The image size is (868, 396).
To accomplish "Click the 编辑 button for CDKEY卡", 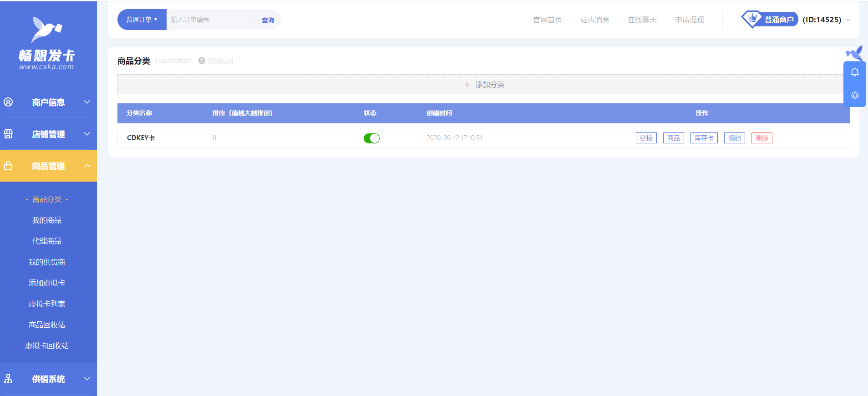I will point(734,138).
